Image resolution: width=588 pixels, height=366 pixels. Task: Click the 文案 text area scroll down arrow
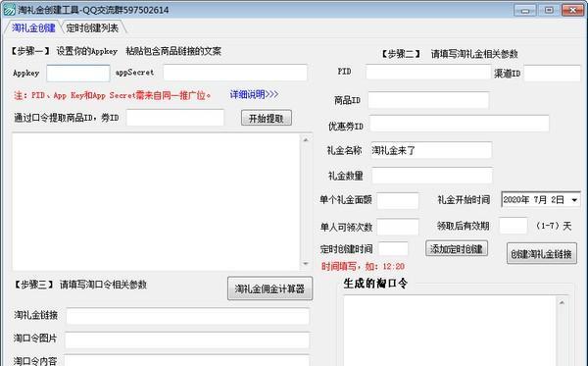[x=306, y=264]
